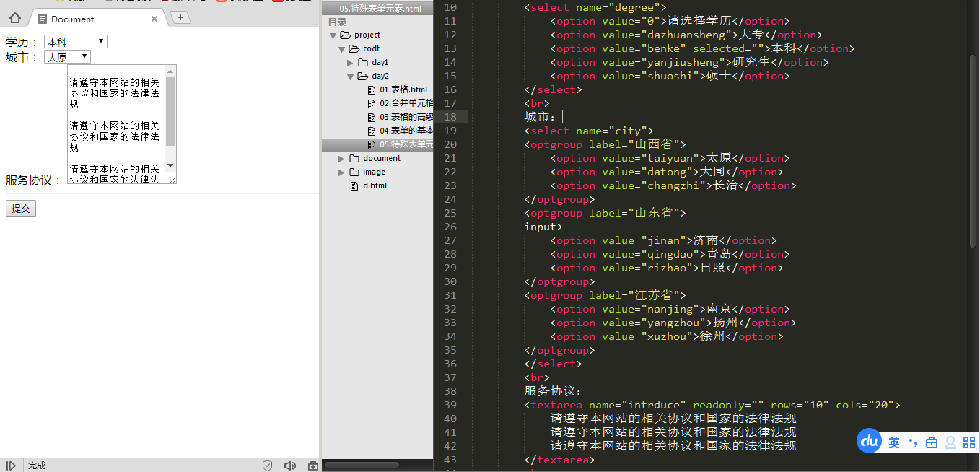Collapse the day2 folder arrow

coord(351,77)
